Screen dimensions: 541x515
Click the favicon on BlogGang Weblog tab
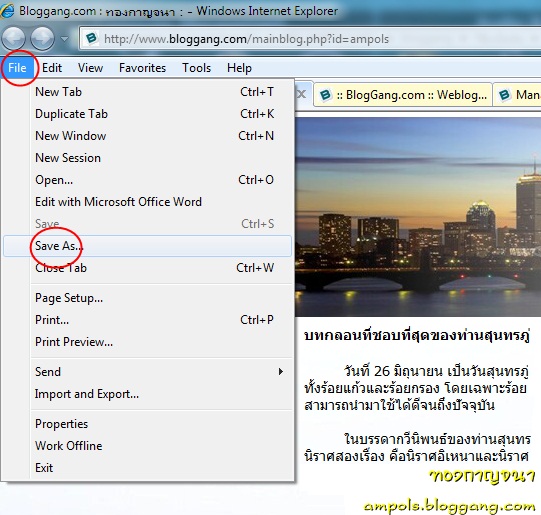tap(325, 95)
